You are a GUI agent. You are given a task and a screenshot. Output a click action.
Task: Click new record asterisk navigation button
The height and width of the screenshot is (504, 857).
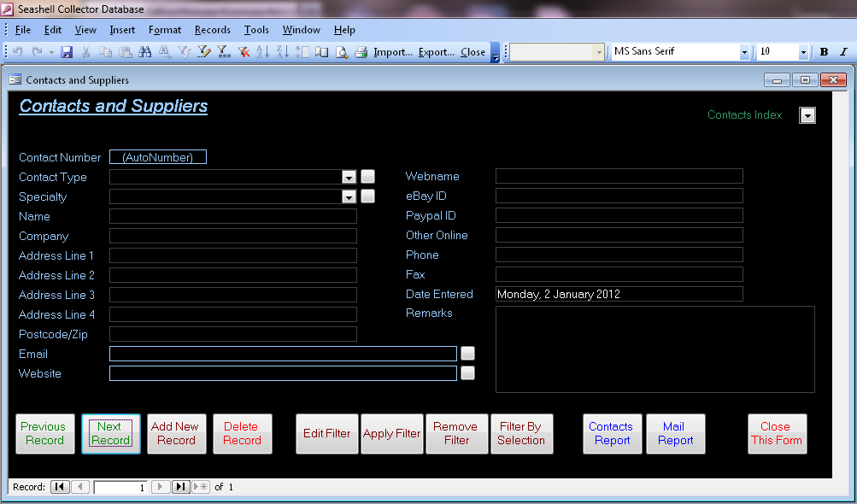point(201,487)
